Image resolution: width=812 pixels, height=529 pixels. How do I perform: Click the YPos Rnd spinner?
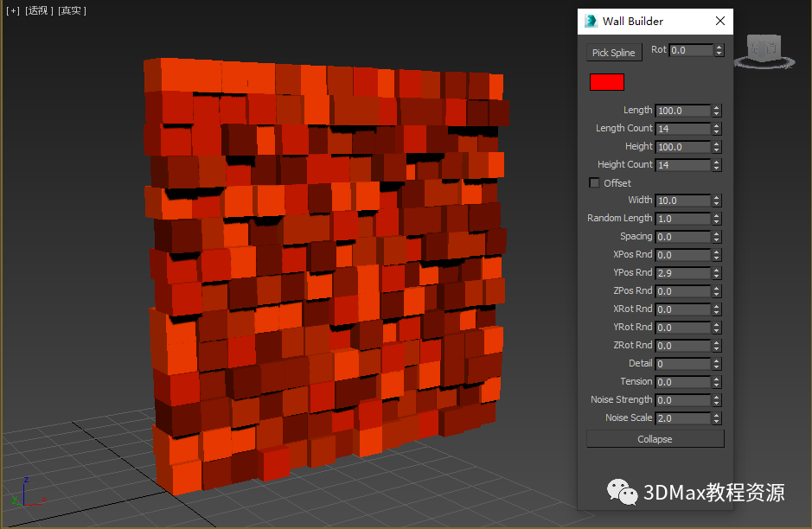(x=717, y=273)
